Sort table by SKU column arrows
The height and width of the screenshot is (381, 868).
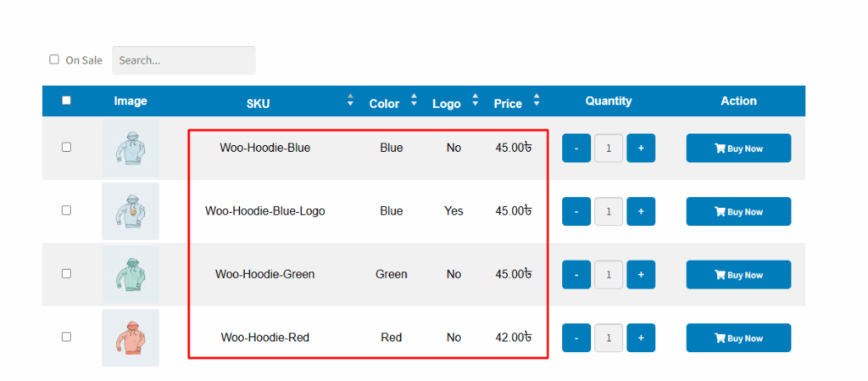pos(350,100)
